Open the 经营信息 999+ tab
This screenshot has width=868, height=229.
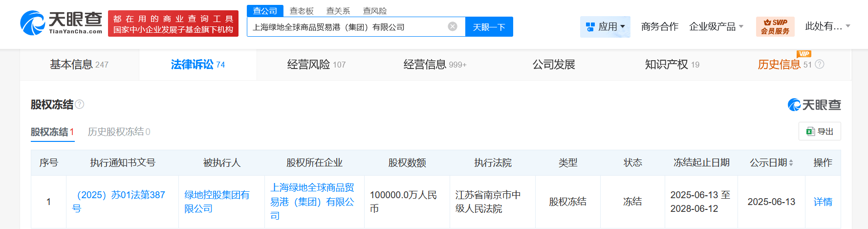coord(435,65)
